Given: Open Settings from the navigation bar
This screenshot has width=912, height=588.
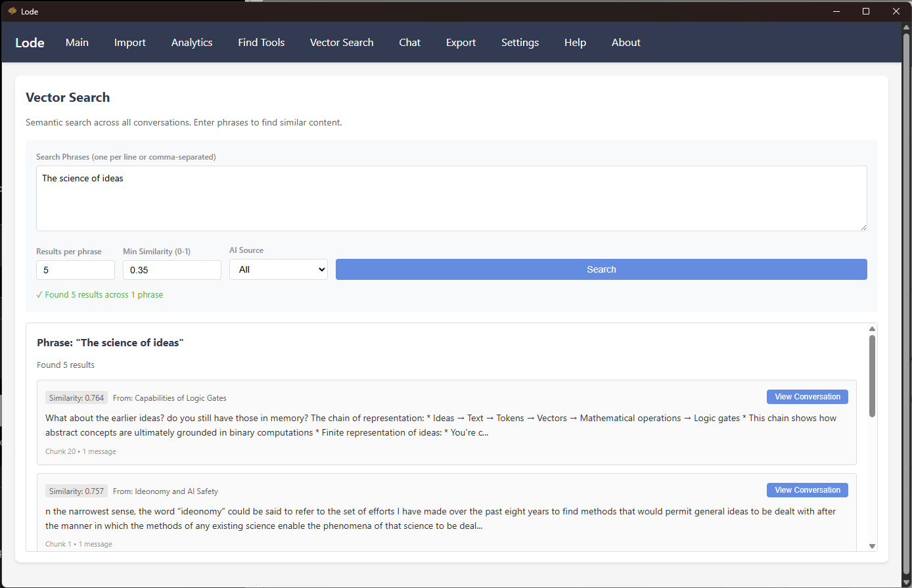Looking at the screenshot, I should pos(520,42).
